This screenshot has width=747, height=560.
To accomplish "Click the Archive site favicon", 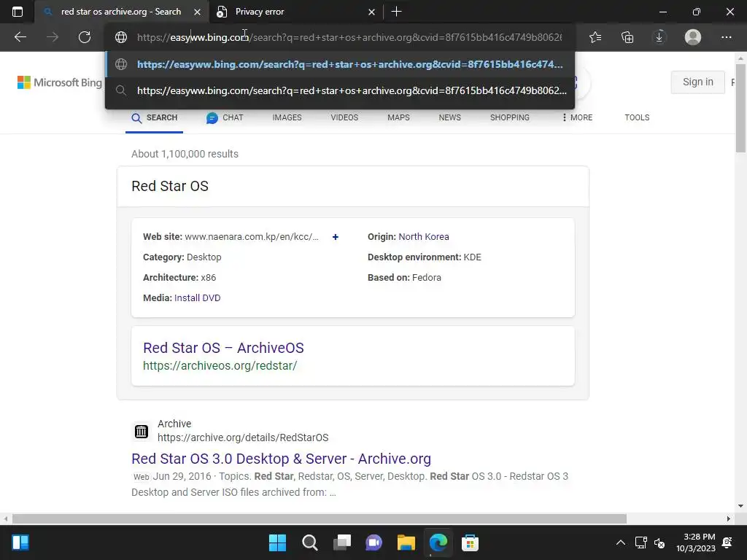I will [x=141, y=432].
